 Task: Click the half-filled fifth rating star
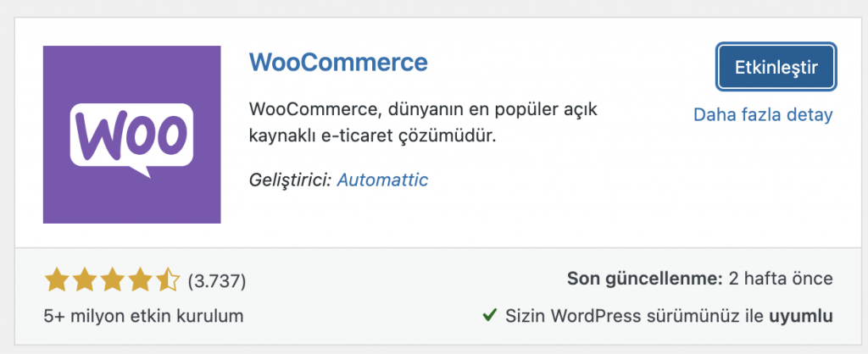point(169,279)
